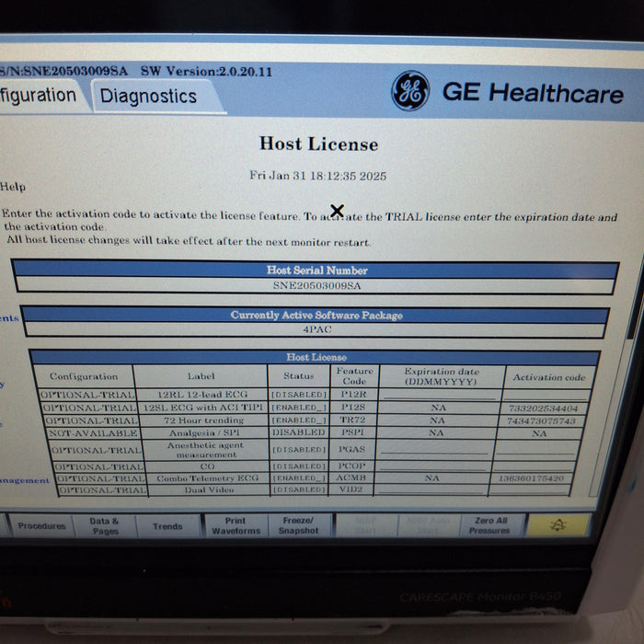The height and width of the screenshot is (644, 644).
Task: Open the Configuration tab
Action: point(40,96)
